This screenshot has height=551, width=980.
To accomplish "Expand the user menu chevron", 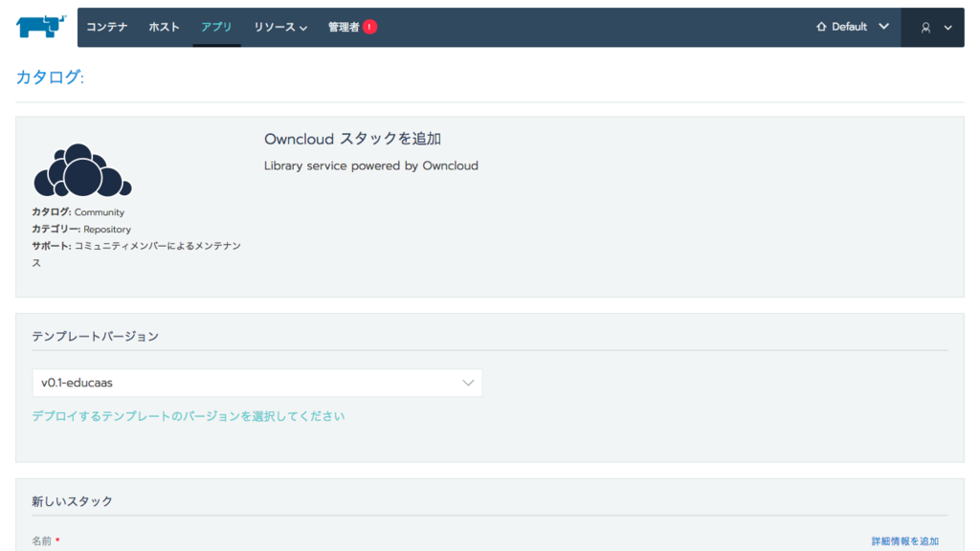I will click(948, 28).
